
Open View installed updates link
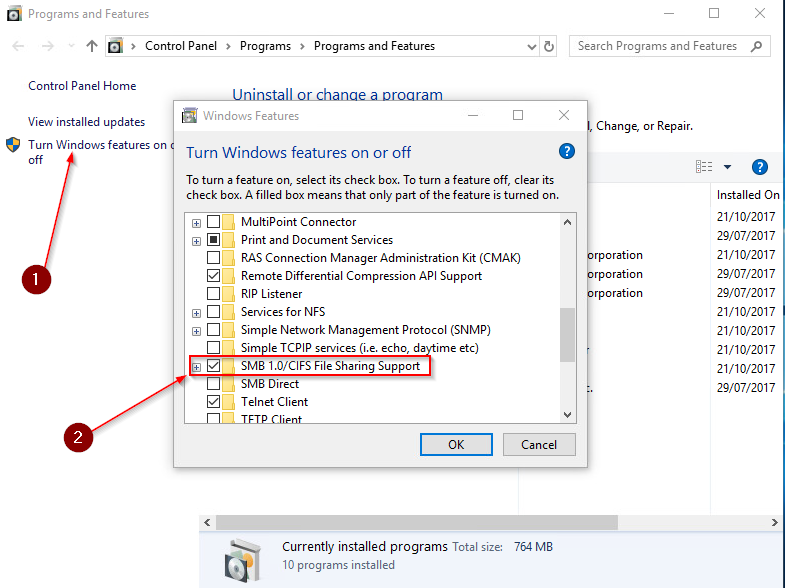tap(87, 122)
